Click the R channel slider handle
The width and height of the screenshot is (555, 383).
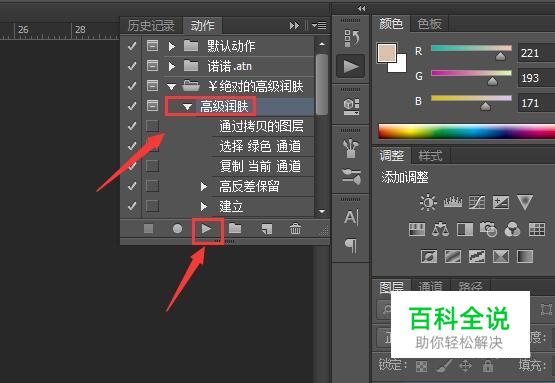(x=500, y=56)
